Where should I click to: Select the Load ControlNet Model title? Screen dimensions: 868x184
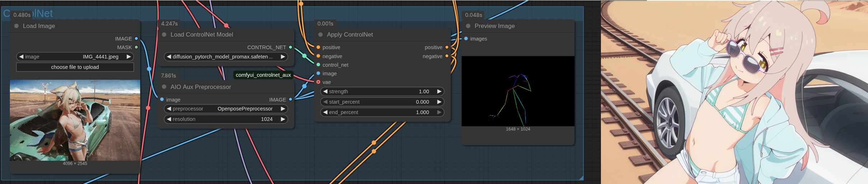pyautogui.click(x=202, y=34)
